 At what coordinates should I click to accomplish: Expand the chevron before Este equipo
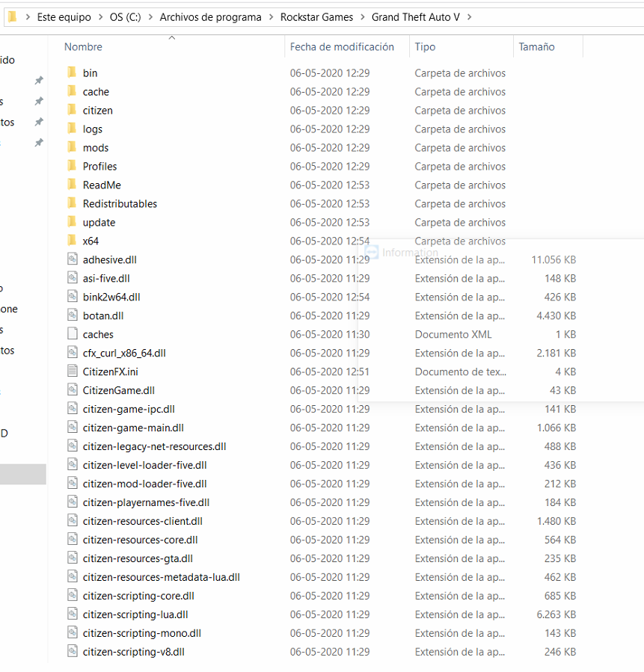28,17
